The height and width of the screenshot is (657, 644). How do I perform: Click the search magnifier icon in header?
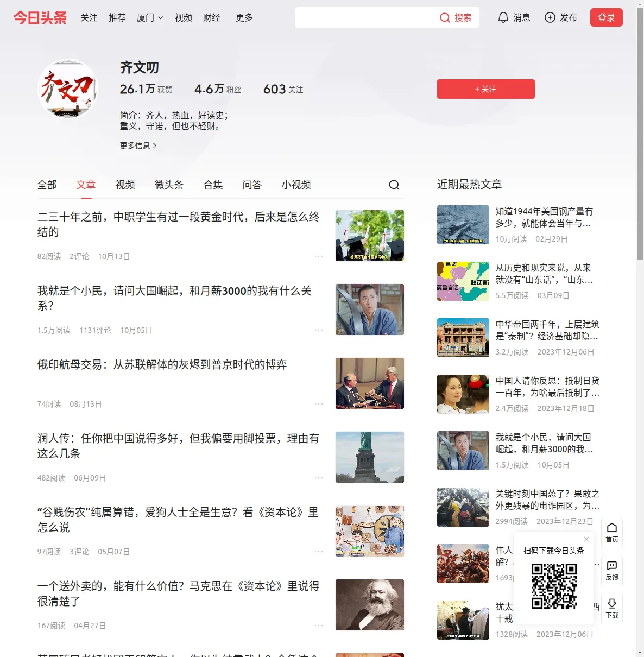click(445, 18)
